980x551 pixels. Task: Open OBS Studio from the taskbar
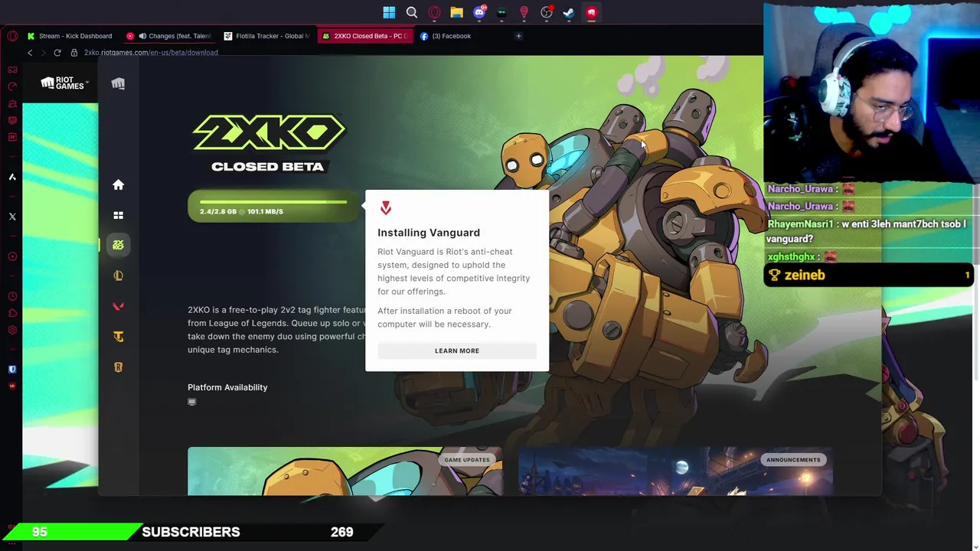tap(547, 12)
